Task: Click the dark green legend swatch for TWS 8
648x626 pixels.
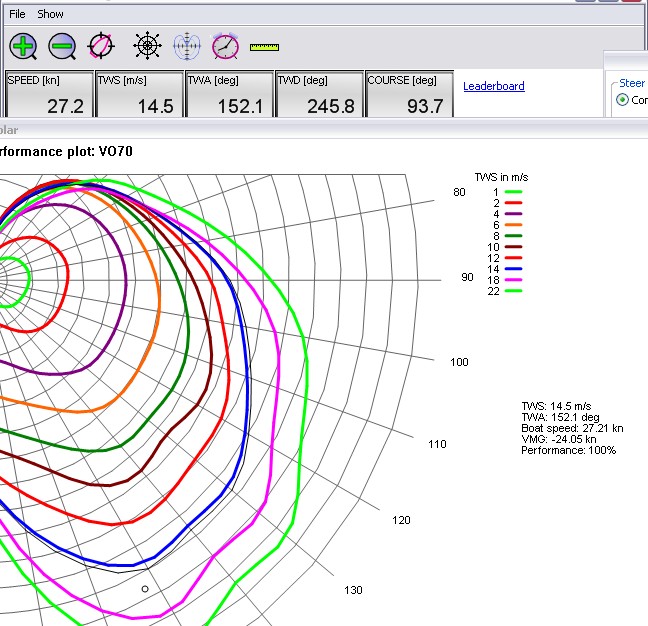Action: [514, 236]
